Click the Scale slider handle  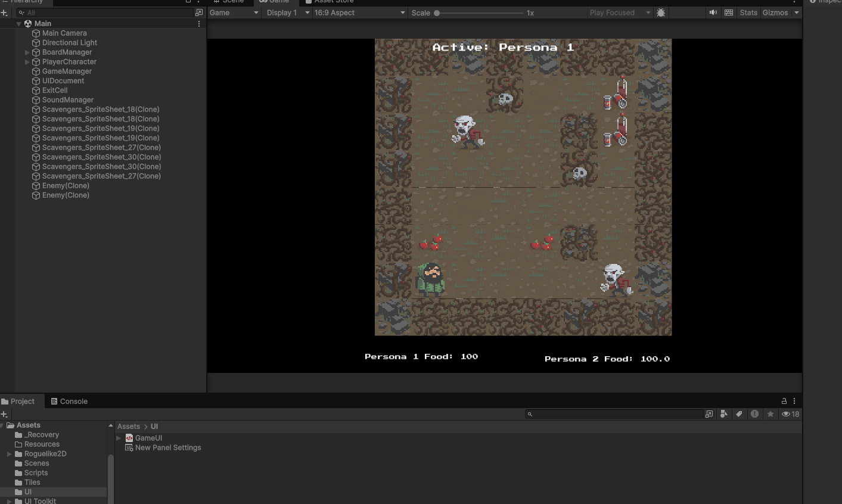437,13
